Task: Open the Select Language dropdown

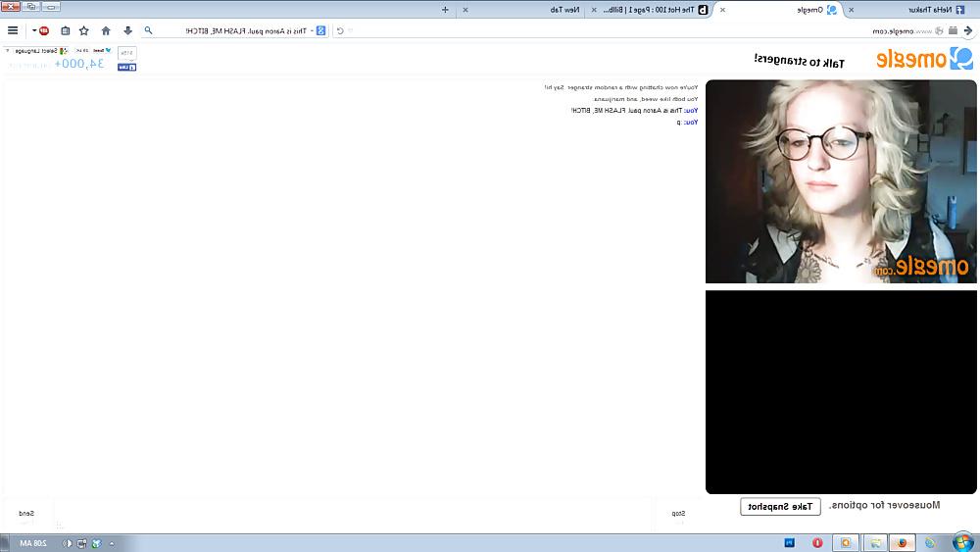Action: pos(37,51)
